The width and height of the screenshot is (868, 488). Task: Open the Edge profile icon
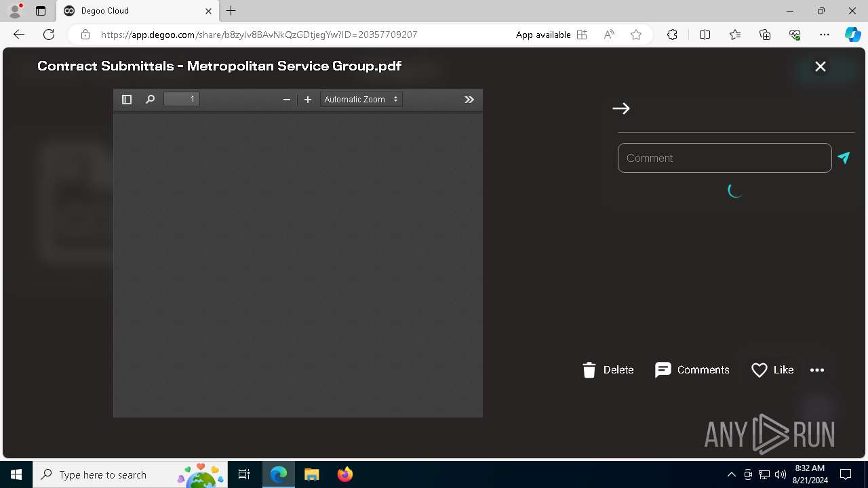[x=15, y=11]
